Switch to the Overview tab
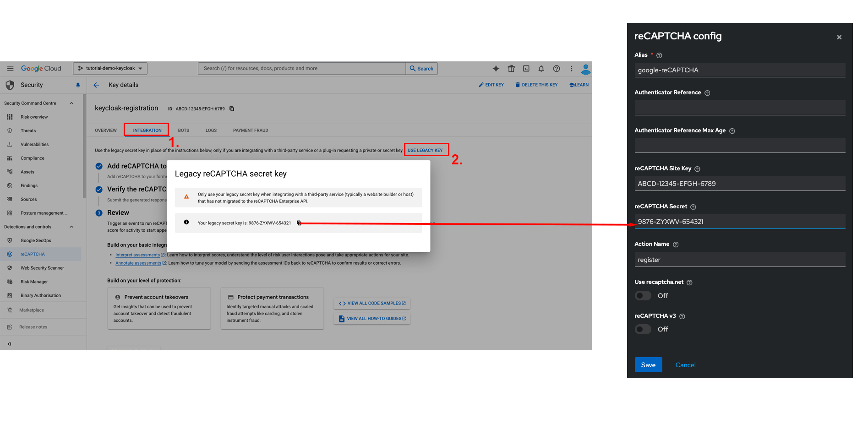 pos(106,130)
